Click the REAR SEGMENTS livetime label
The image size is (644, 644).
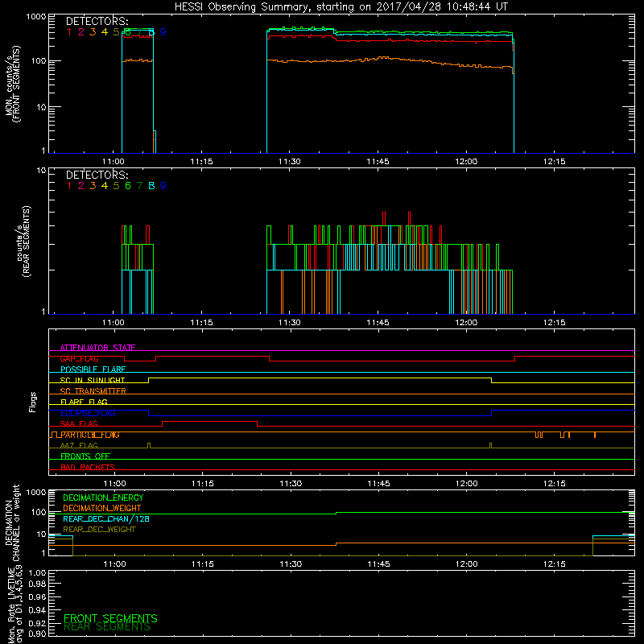(x=107, y=627)
